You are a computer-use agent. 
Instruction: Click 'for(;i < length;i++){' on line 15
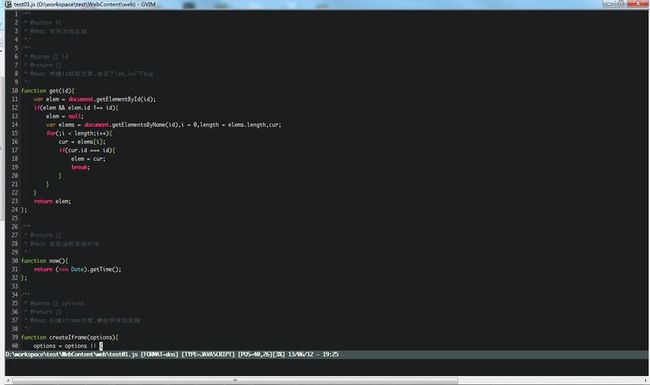pyautogui.click(x=79, y=133)
